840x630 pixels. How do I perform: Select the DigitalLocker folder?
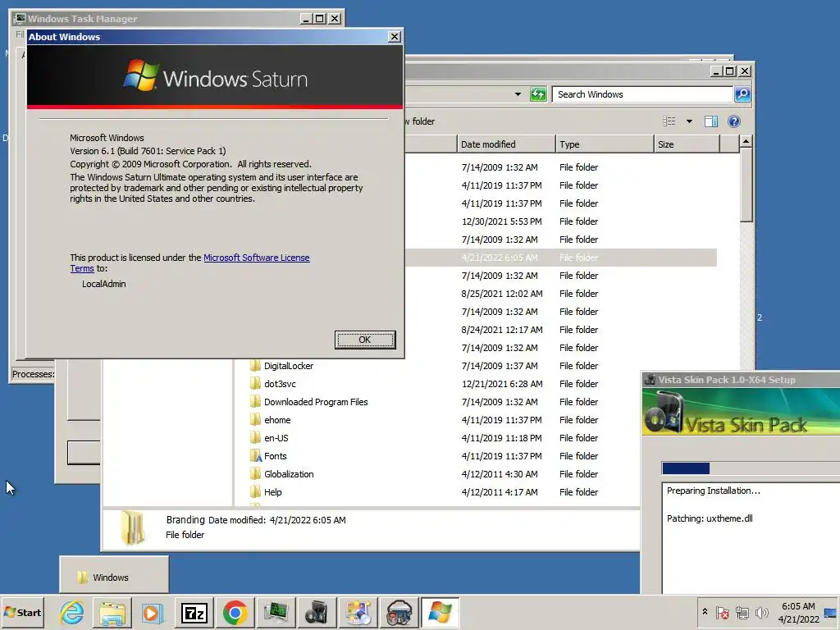tap(288, 366)
